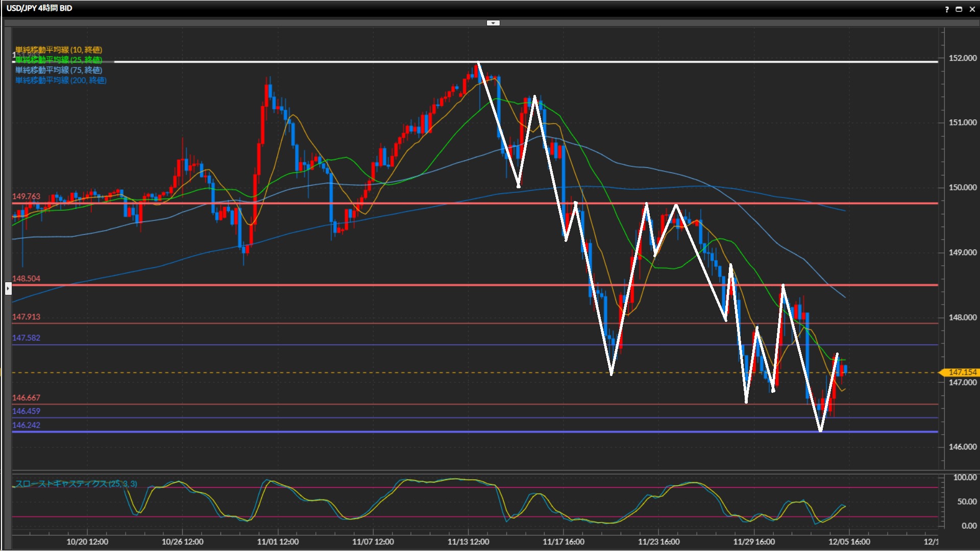Click the 152.000 price axis label
The width and height of the screenshot is (980, 551).
962,58
